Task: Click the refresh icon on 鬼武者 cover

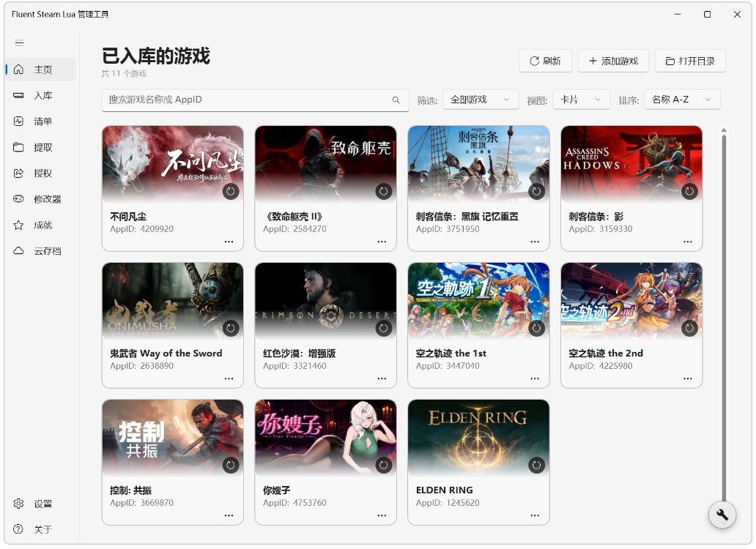Action: pyautogui.click(x=231, y=329)
